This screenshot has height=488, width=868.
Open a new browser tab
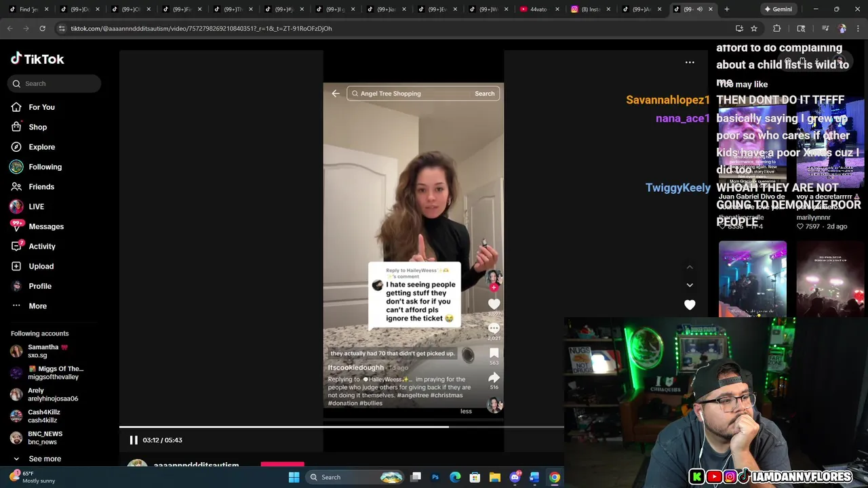(727, 9)
